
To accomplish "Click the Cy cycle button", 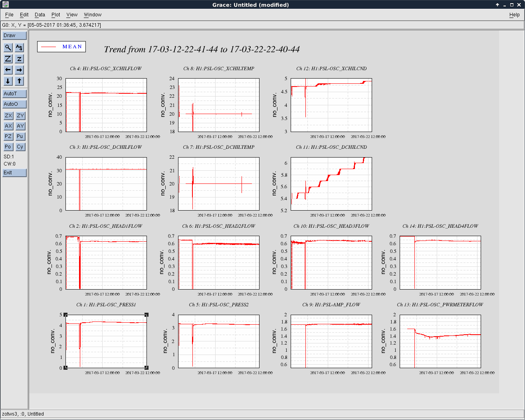I will click(x=20, y=147).
